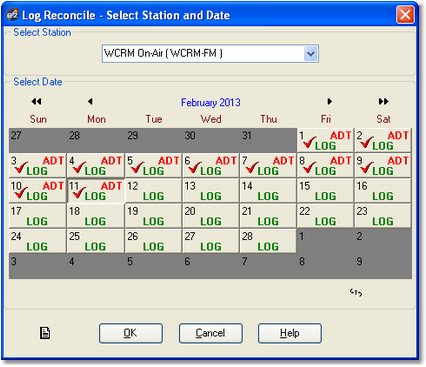
Task: Select February 24 LOG cell
Action: point(38,241)
